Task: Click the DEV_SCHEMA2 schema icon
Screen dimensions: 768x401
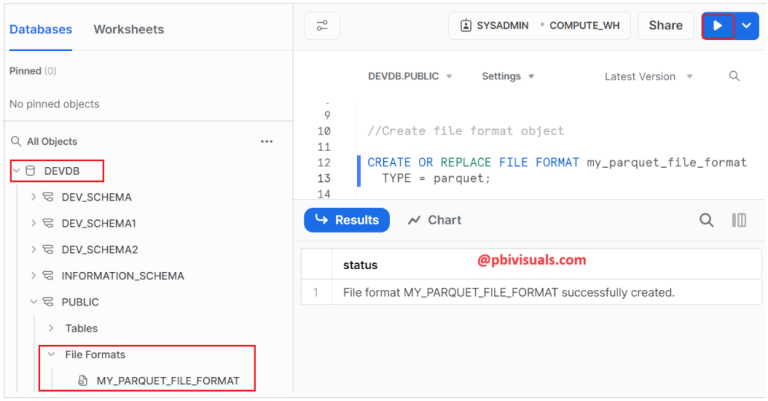Action: pyautogui.click(x=48, y=249)
